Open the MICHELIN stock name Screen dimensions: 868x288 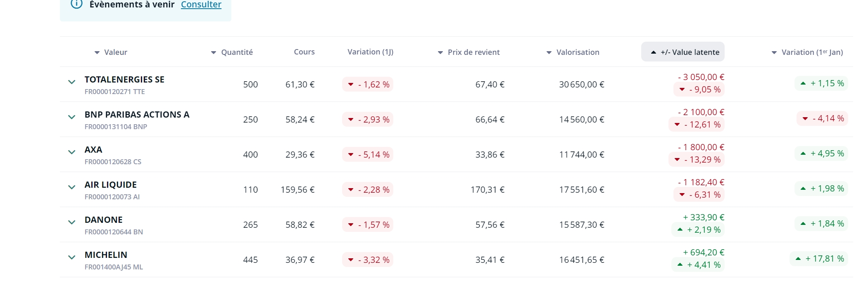(x=106, y=255)
